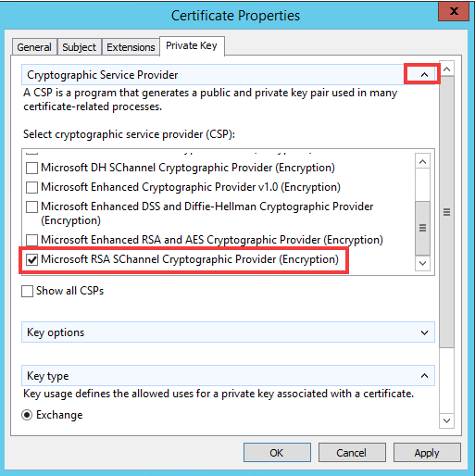Check Microsoft Enhanced DSS and Diffie-Hellman Provider
This screenshot has height=476, width=475.
point(31,207)
